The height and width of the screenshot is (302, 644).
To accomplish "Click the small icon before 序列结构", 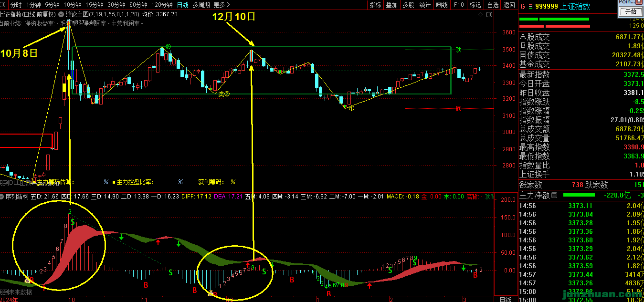I will click(x=2, y=197).
